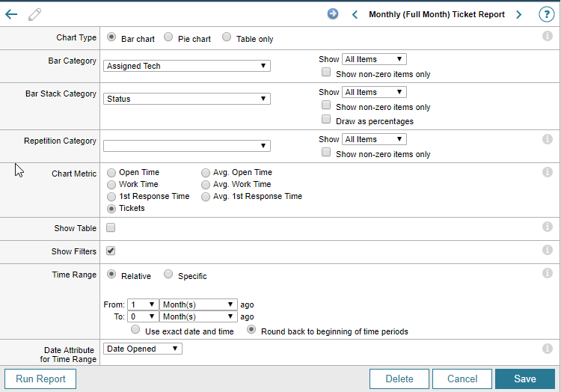Go to previous report with left chevron
The image size is (561, 392).
coord(355,15)
